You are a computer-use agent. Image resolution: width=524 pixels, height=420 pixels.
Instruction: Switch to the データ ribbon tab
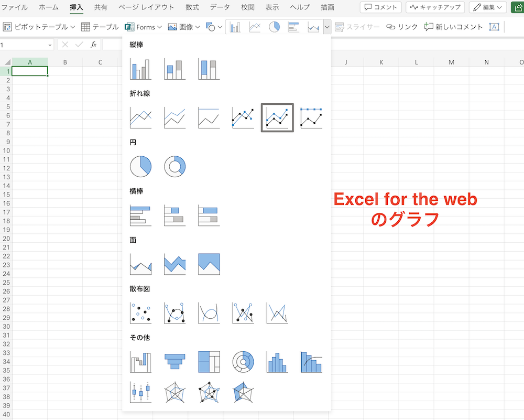pyautogui.click(x=220, y=7)
